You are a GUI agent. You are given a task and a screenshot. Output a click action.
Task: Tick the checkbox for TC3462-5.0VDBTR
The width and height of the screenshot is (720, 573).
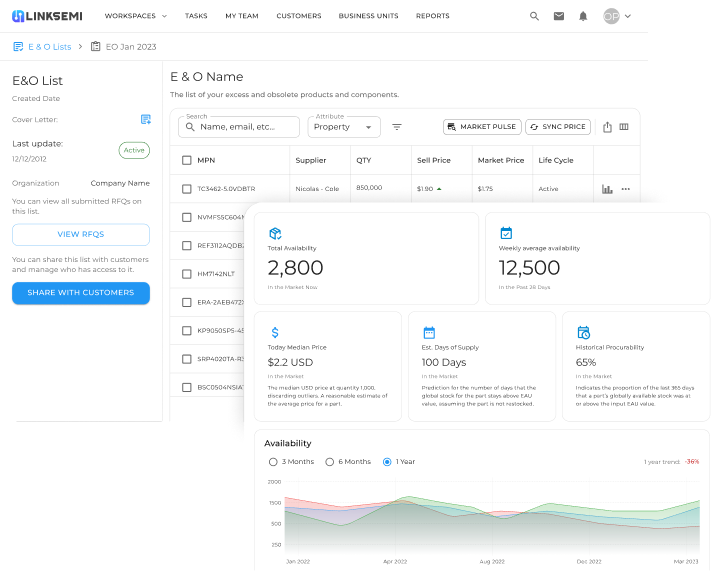(x=186, y=189)
